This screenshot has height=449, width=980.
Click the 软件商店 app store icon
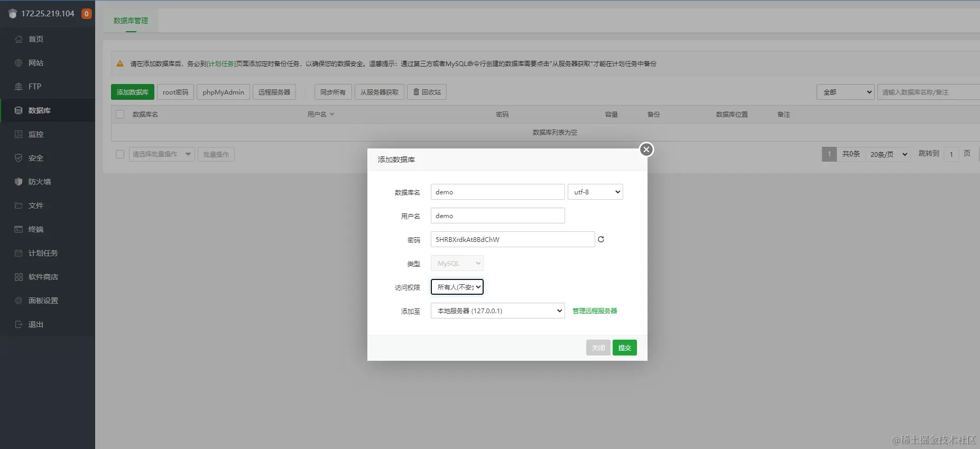click(x=19, y=277)
